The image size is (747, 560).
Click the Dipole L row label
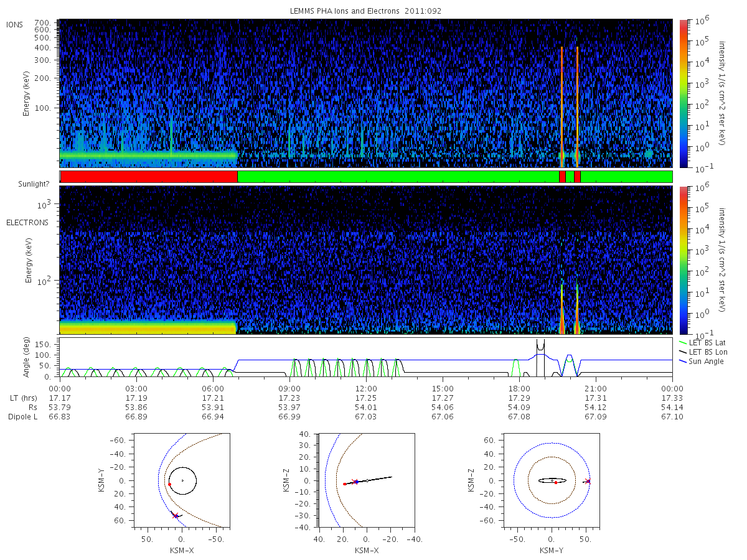22,416
